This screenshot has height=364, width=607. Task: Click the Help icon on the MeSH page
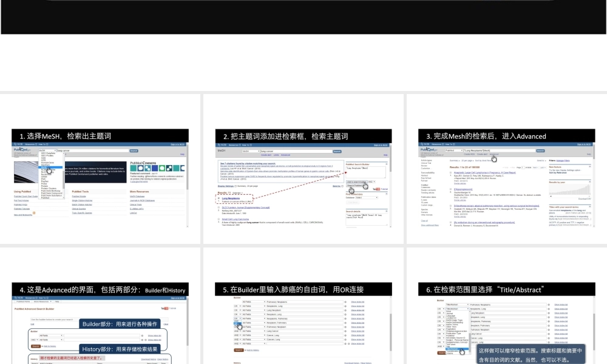[385, 155]
